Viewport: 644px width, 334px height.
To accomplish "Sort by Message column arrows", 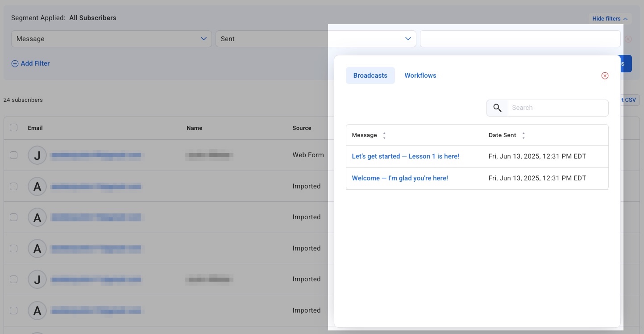I will [x=384, y=136].
